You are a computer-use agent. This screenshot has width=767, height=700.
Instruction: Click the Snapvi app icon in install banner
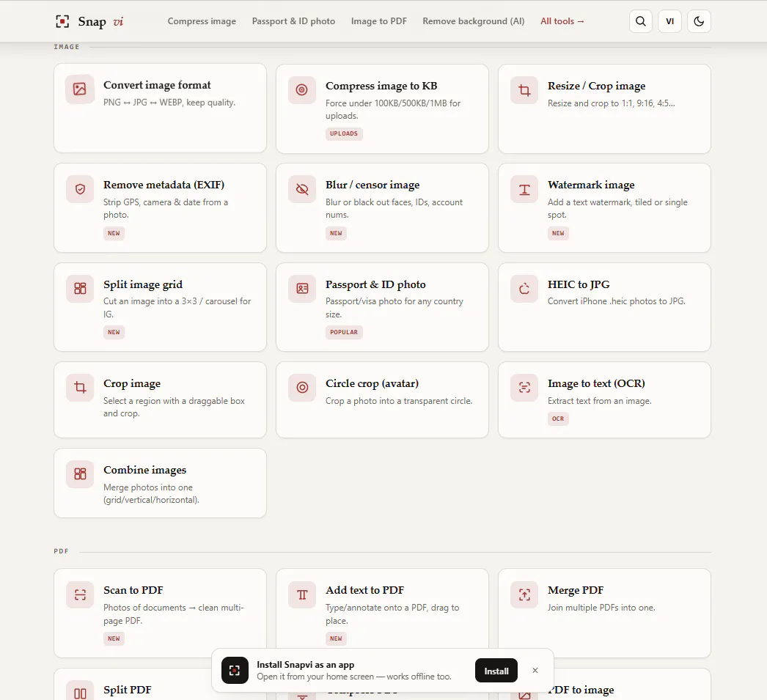click(x=235, y=670)
